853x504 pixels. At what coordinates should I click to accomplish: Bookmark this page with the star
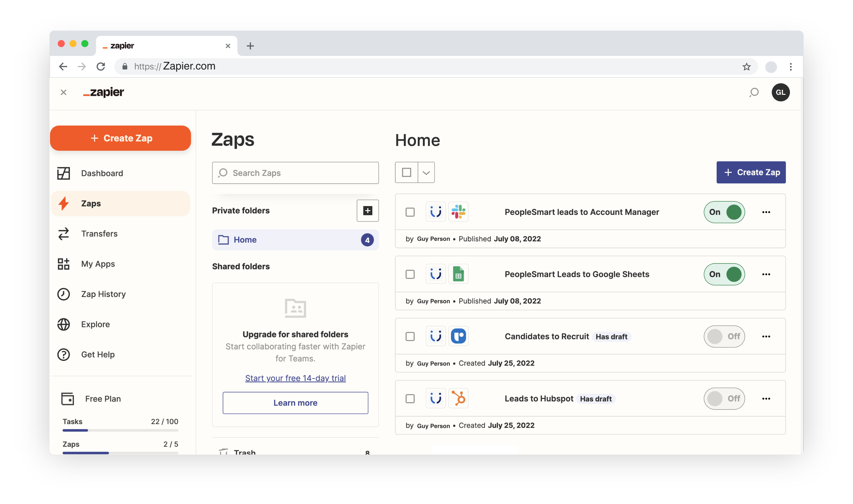pyautogui.click(x=746, y=67)
